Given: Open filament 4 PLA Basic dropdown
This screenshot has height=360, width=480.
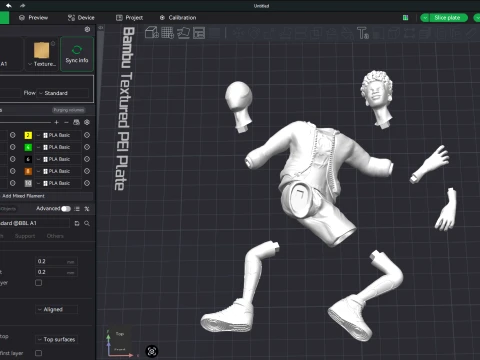Looking at the screenshot, I should tap(58, 147).
